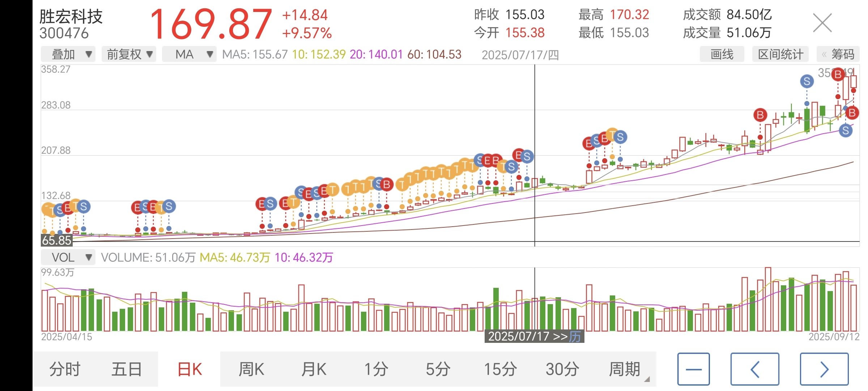Click the volume MA5: 46.73万 value

(235, 257)
